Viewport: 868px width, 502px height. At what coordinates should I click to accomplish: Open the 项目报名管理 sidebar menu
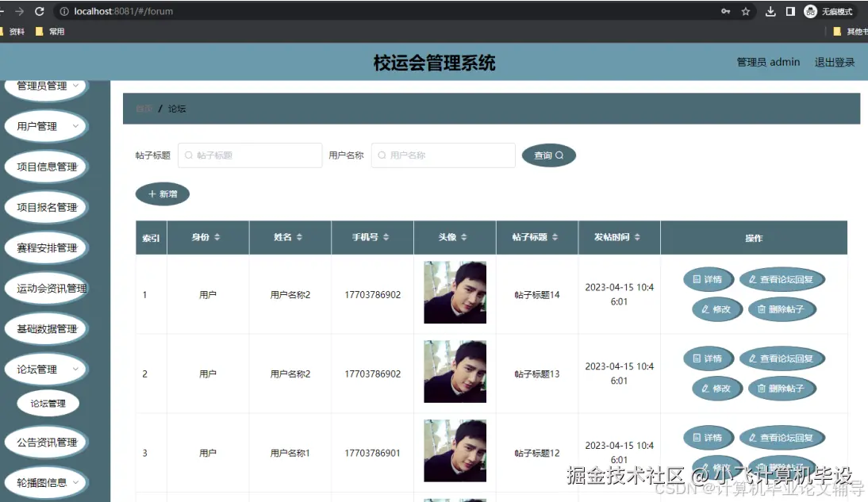[x=46, y=207]
